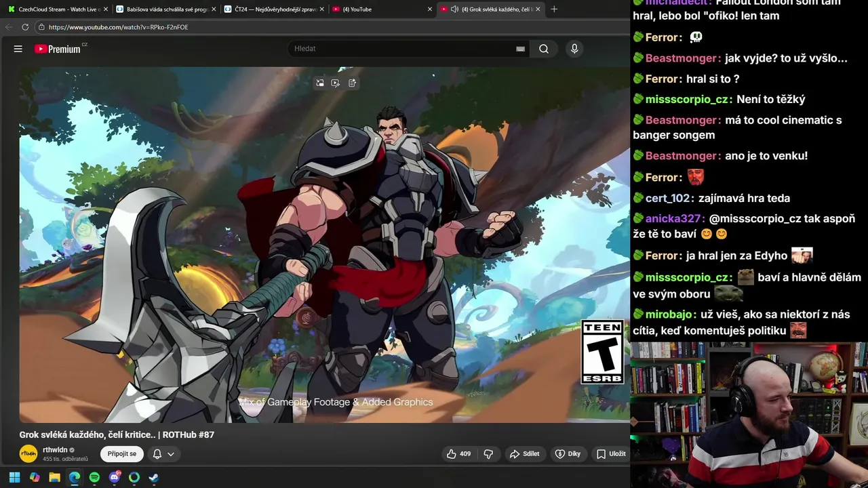This screenshot has height=488, width=868.
Task: Start voice search with microphone icon
Action: [574, 49]
